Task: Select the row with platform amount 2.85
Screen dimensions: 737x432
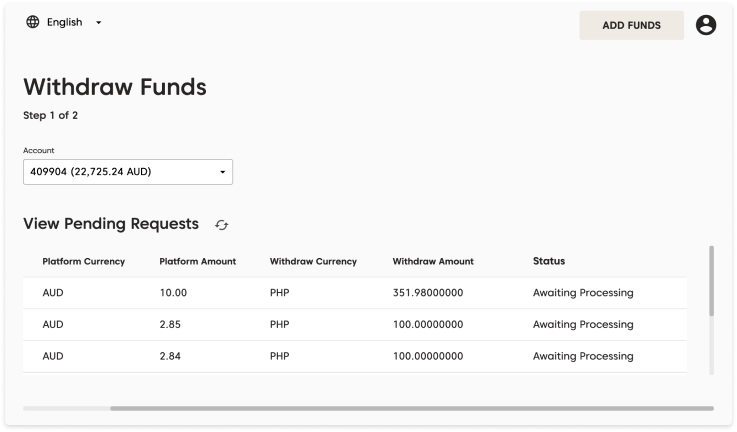Action: tap(172, 325)
